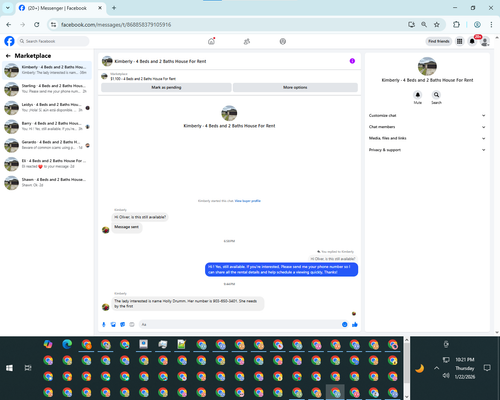The width and height of the screenshot is (500, 400).
Task: Open Eli conversation in chat list
Action: (x=47, y=164)
